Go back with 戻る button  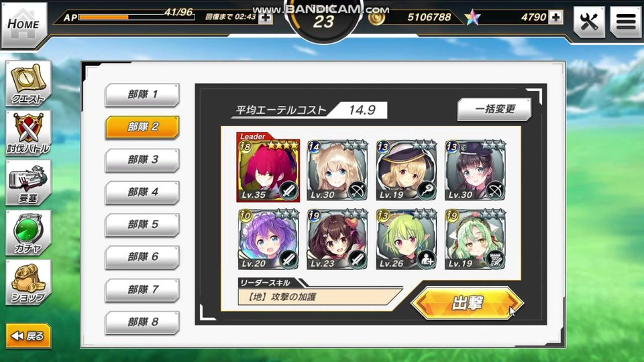click(x=28, y=336)
